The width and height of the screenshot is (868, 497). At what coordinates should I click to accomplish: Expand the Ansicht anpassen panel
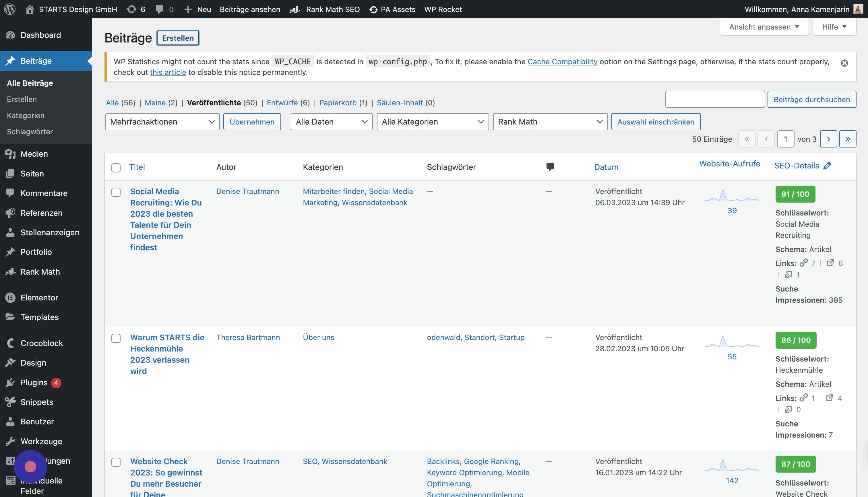(x=764, y=27)
